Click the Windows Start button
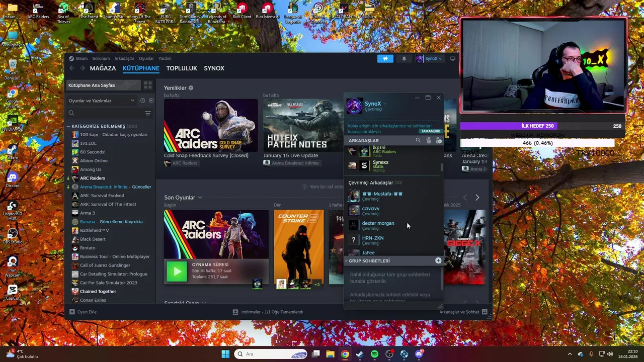Viewport: 644px width, 362px height. (x=225, y=354)
